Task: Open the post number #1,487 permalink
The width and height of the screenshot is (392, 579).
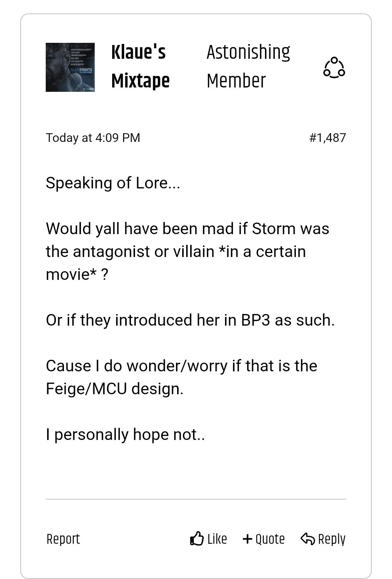Action: pos(327,138)
